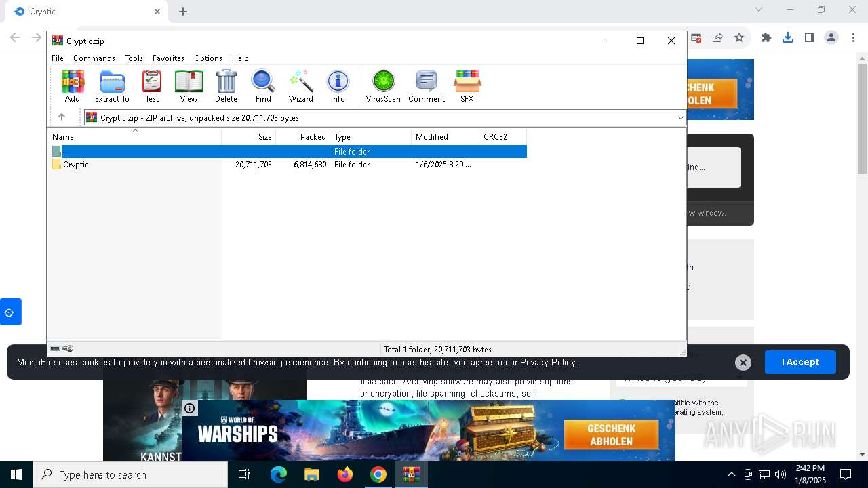
Task: Click the Delete trash icon
Action: [x=226, y=86]
